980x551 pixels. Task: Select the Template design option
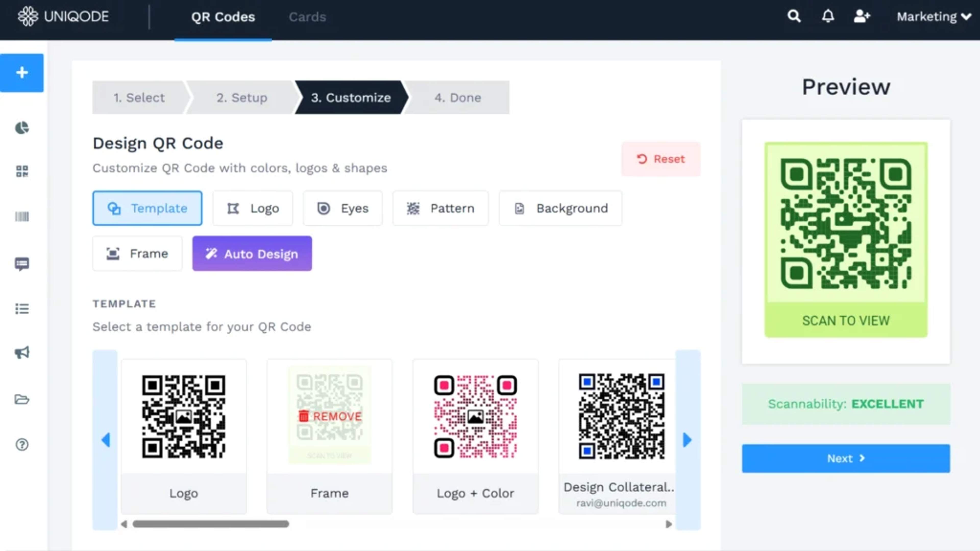[147, 208]
